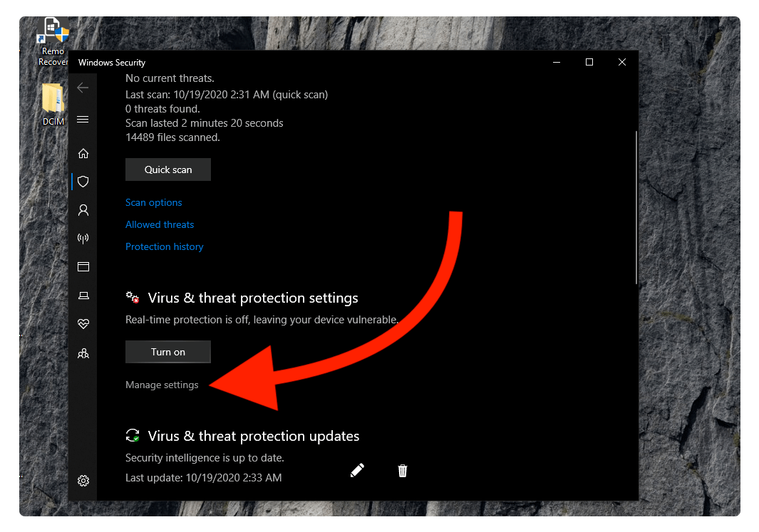This screenshot has width=759, height=532.
Task: Click the '0 threats found.' text
Action: point(162,109)
